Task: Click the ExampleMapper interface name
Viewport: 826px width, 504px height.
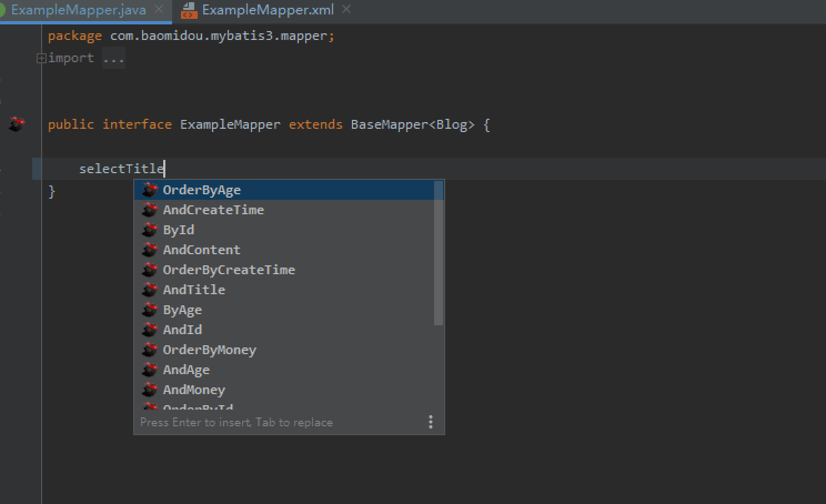Action: point(230,124)
